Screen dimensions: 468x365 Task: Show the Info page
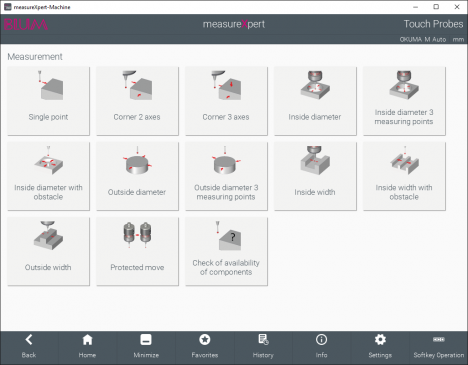coord(321,347)
